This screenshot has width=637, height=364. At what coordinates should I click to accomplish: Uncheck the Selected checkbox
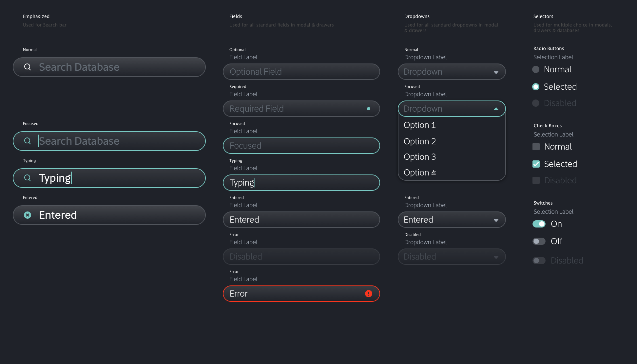pos(536,164)
